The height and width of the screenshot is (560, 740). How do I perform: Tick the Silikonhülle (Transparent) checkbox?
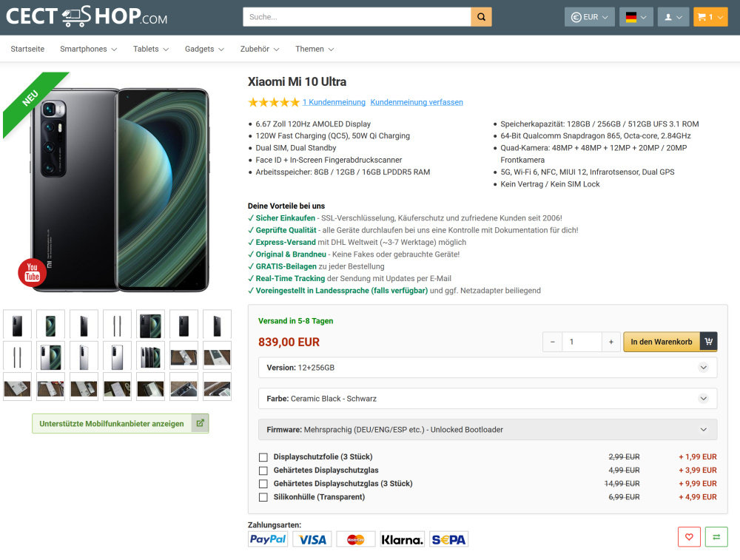263,497
